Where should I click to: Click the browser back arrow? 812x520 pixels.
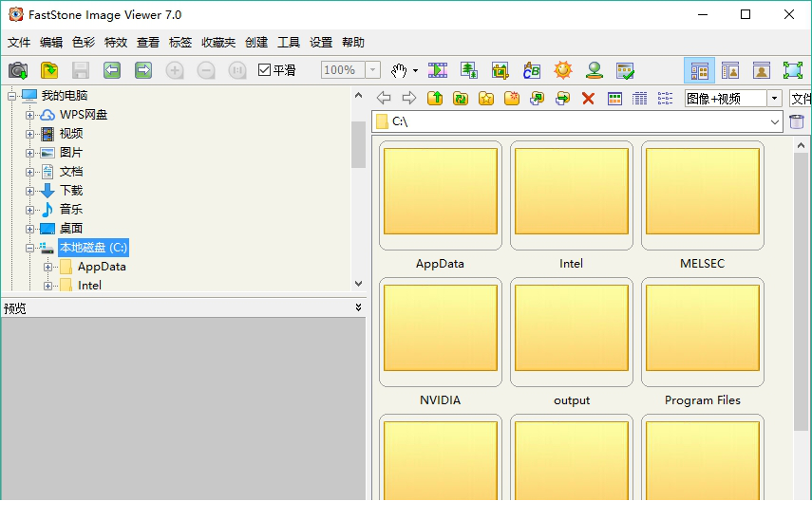coord(384,98)
